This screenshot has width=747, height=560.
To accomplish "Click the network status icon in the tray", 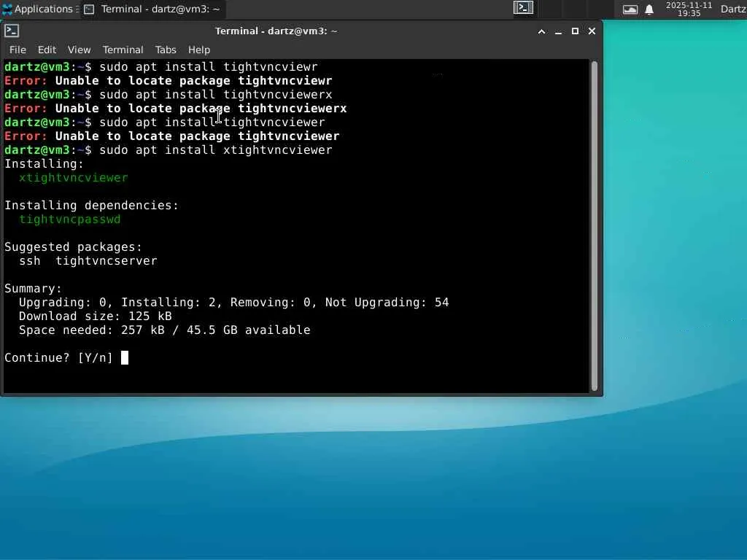I will point(630,9).
